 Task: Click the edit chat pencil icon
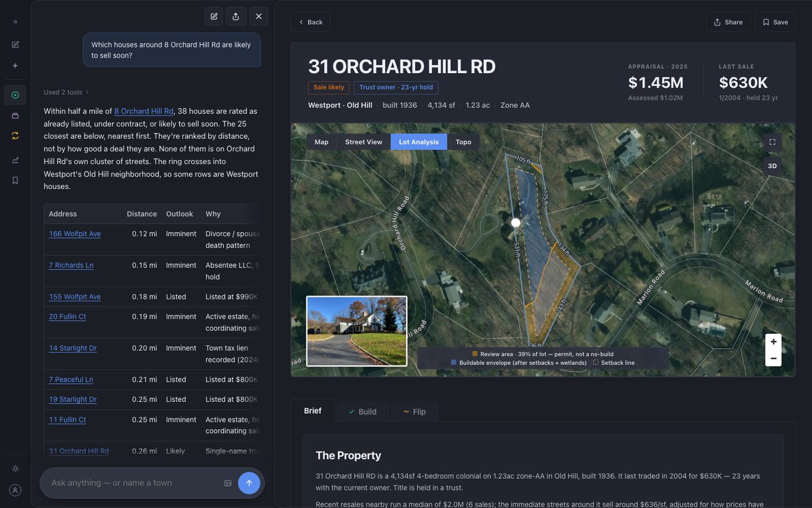coord(214,16)
